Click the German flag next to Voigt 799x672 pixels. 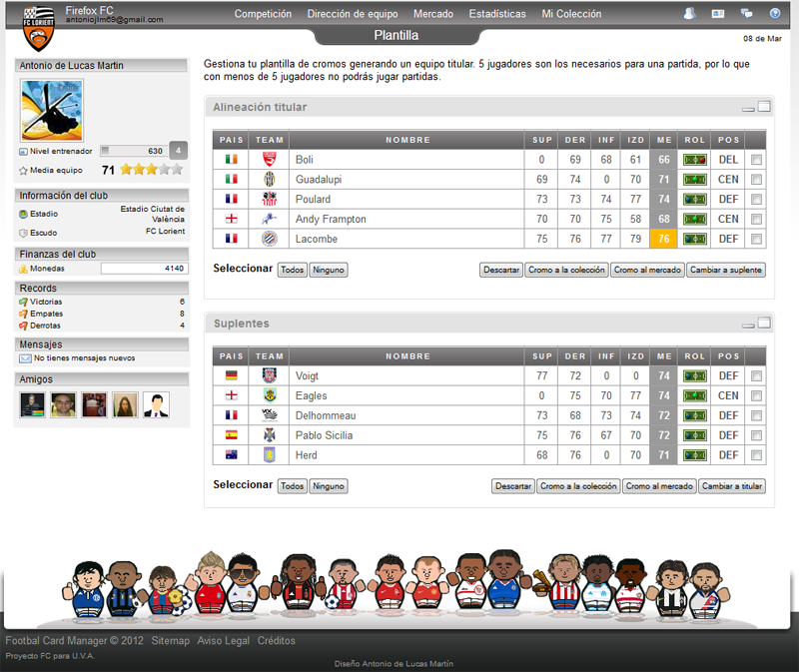pos(232,375)
